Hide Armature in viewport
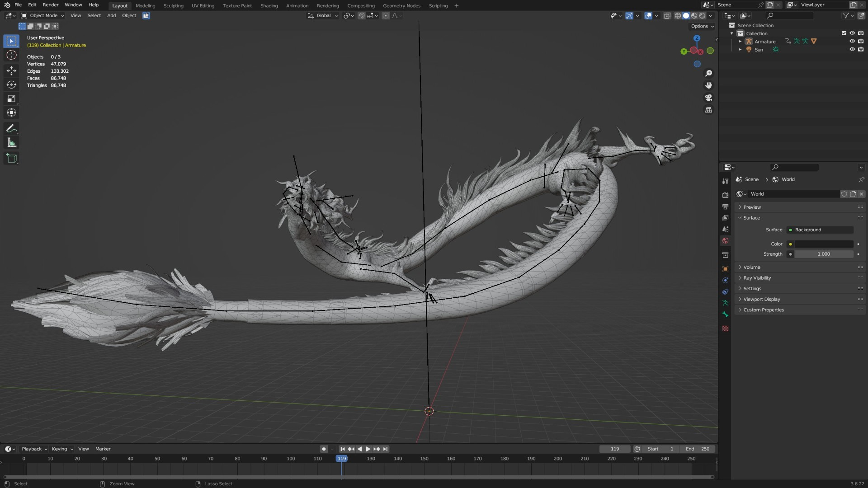Viewport: 868px width, 488px height. pos(852,41)
